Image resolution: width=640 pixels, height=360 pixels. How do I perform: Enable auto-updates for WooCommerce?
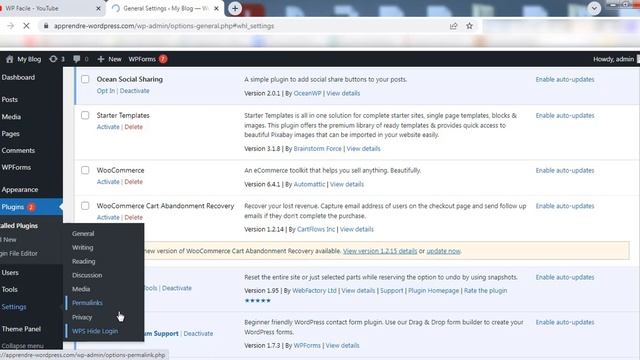pyautogui.click(x=565, y=171)
